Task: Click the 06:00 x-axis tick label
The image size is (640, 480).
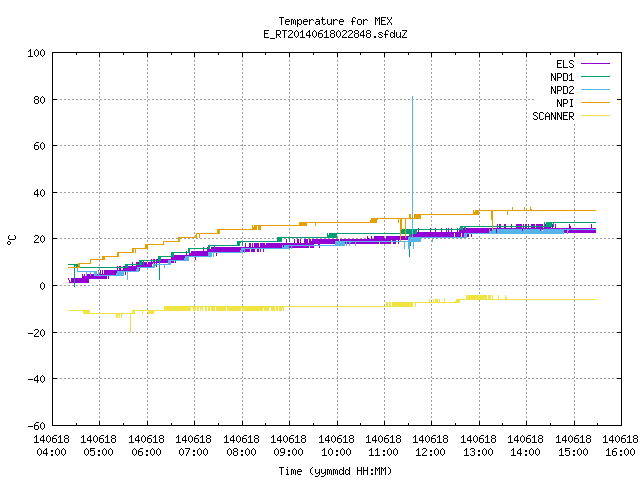Action: [146, 452]
